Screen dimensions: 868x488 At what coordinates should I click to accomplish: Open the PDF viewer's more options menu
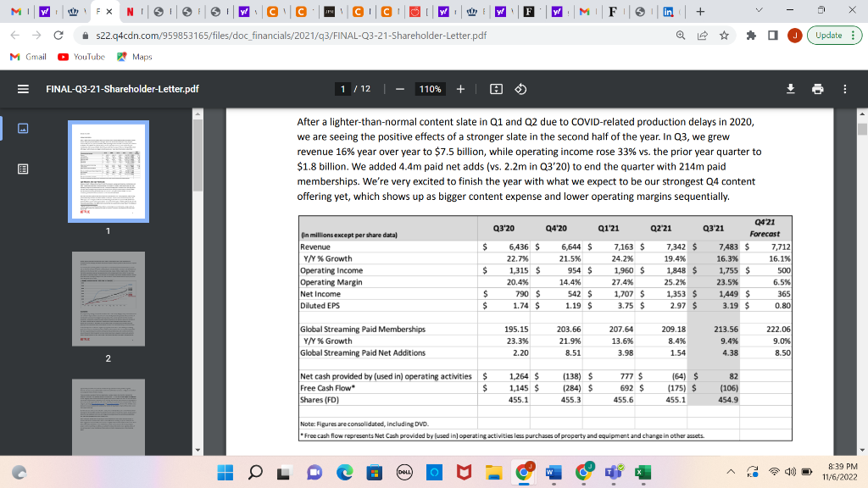click(x=845, y=87)
